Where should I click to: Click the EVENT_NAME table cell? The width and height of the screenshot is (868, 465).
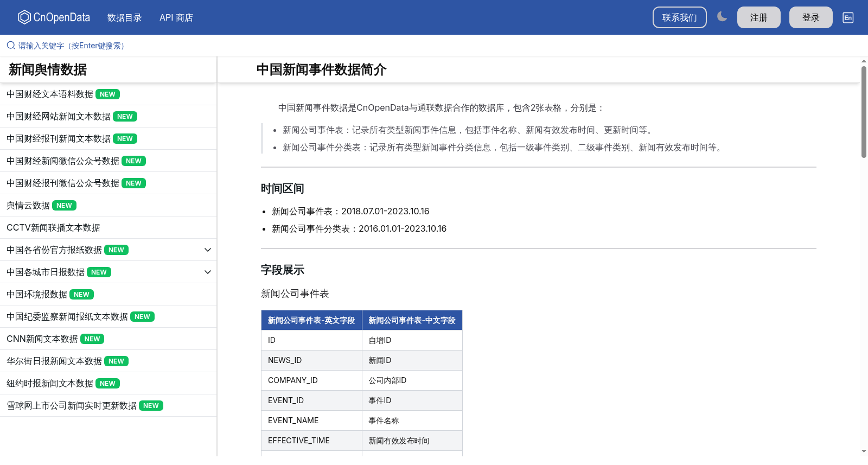(x=311, y=421)
